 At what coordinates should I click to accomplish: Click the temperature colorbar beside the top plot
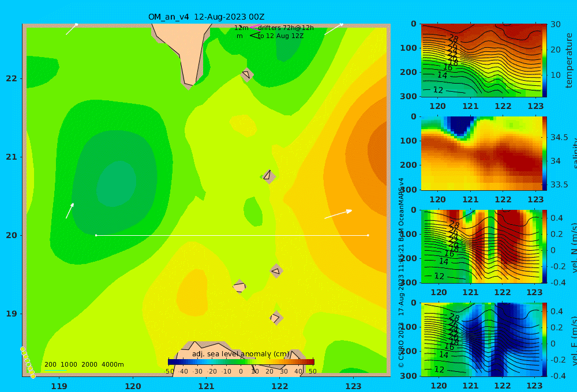545,61
